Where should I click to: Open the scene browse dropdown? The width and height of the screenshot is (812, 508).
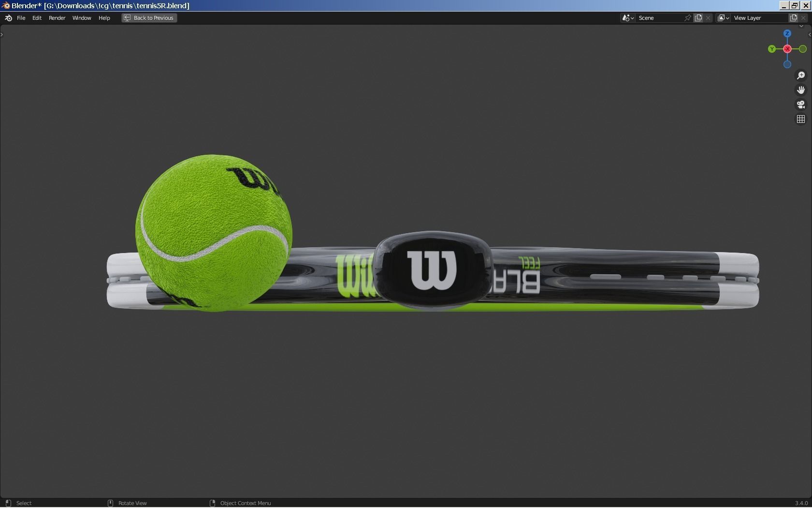click(x=628, y=18)
